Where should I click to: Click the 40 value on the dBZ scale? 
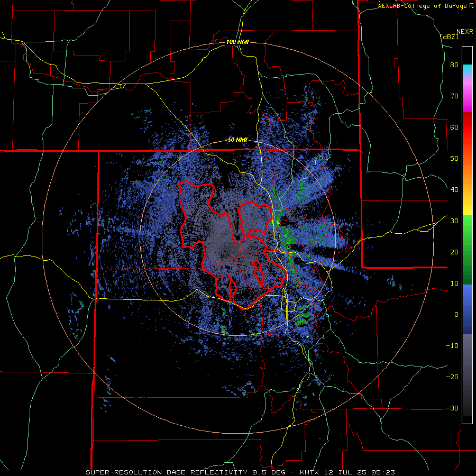454,190
